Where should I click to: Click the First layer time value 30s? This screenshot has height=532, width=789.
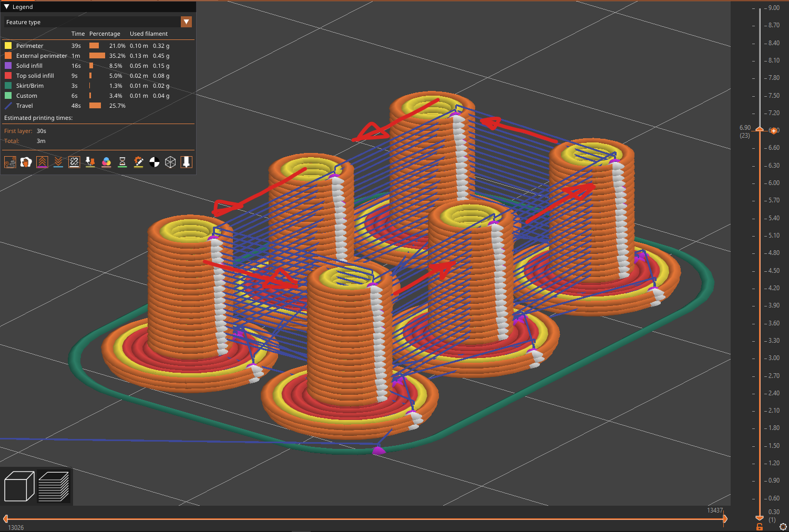(x=42, y=131)
